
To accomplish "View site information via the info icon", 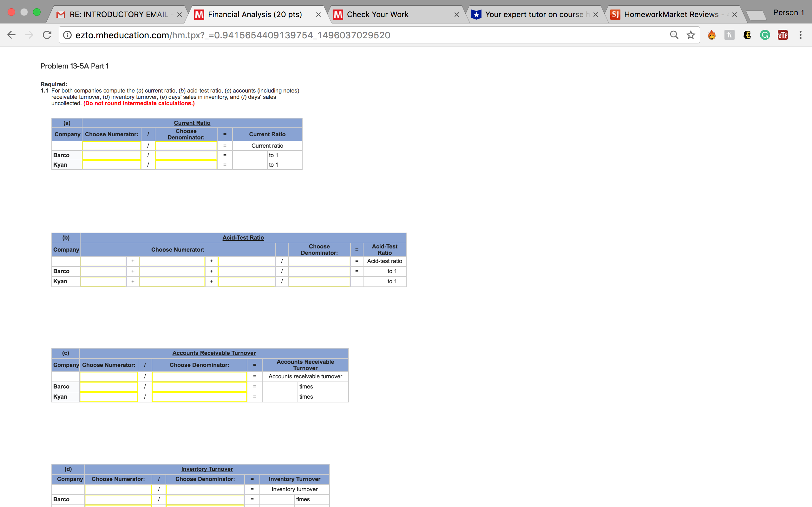I will (x=68, y=35).
